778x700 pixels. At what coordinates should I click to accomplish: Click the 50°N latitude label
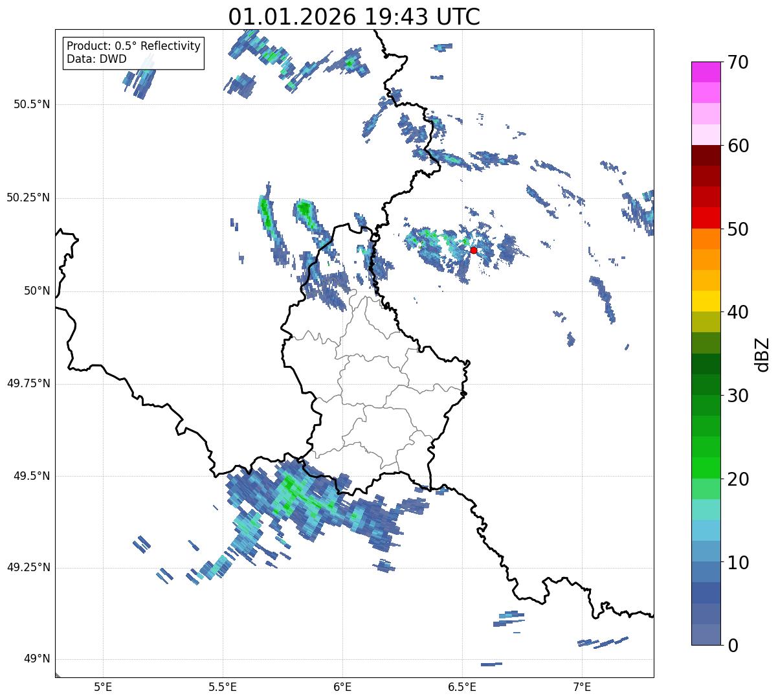tap(37, 291)
